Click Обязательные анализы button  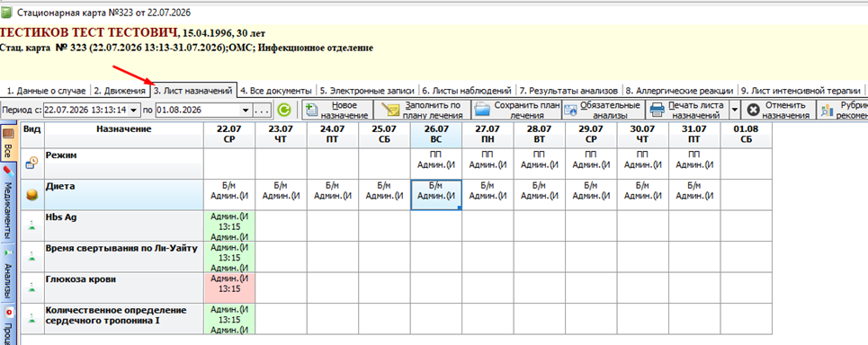click(603, 110)
